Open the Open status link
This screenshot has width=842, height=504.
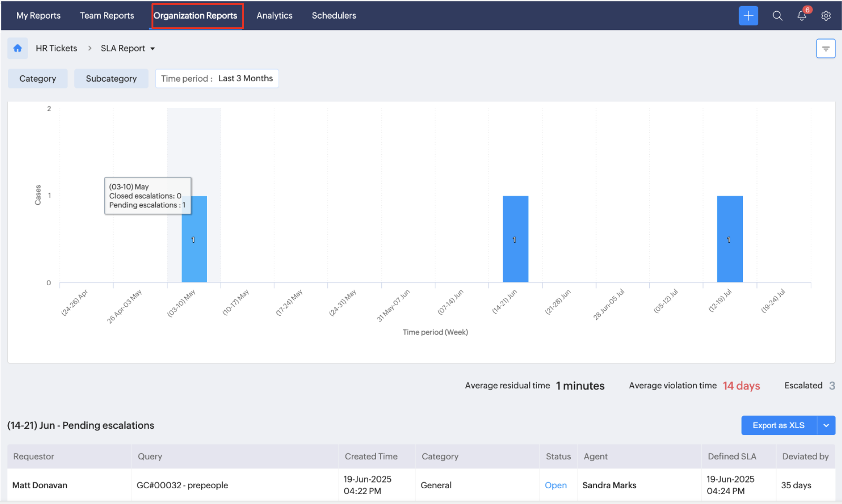(555, 485)
